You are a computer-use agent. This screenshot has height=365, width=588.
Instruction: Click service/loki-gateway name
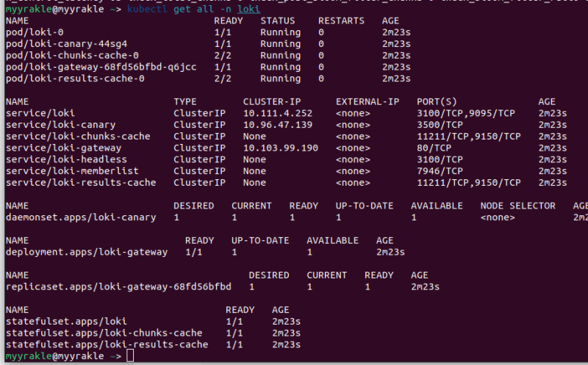pos(63,148)
